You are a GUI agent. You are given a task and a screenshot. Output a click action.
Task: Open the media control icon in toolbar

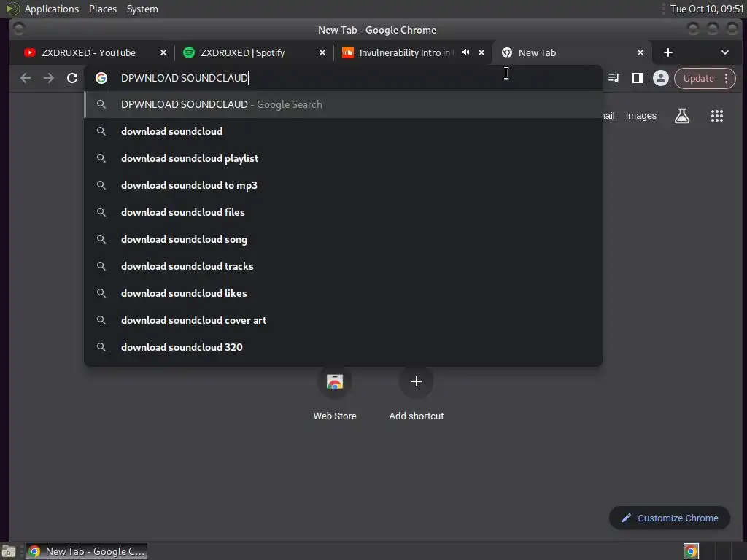coord(614,78)
